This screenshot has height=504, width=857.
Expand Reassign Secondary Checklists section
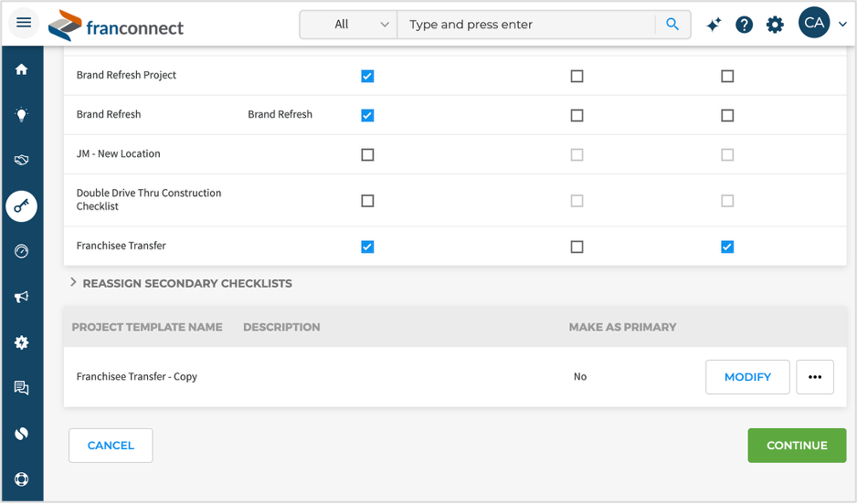click(74, 283)
